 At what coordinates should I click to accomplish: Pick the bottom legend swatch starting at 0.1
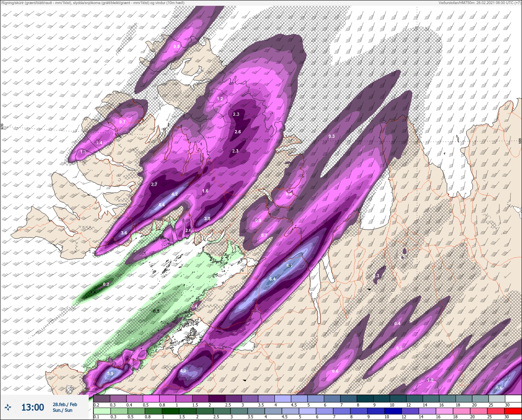pos(102,411)
